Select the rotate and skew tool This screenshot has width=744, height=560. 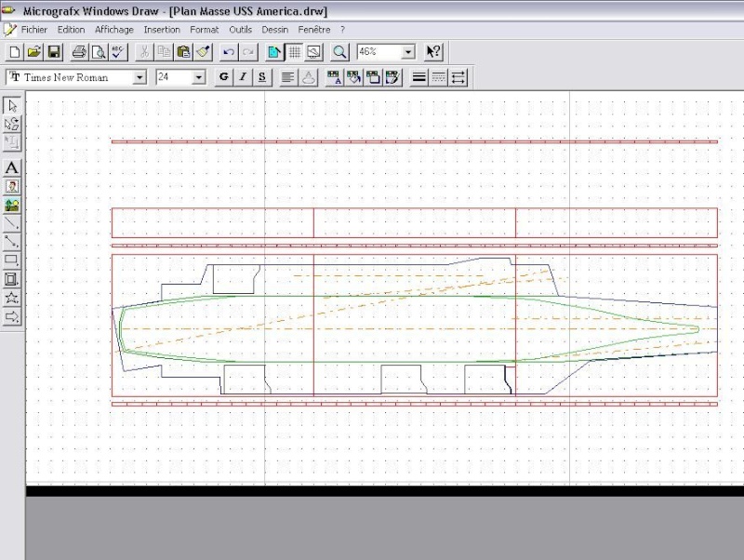coord(12,124)
